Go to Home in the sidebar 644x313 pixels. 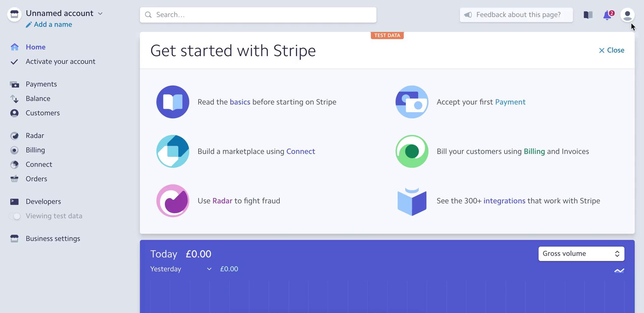coord(36,47)
